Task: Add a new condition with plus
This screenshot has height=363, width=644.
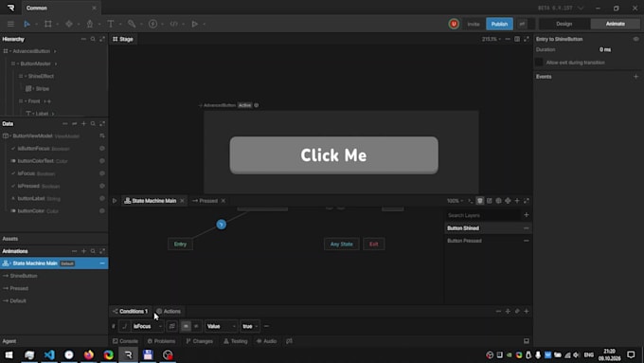Action: click(x=527, y=311)
